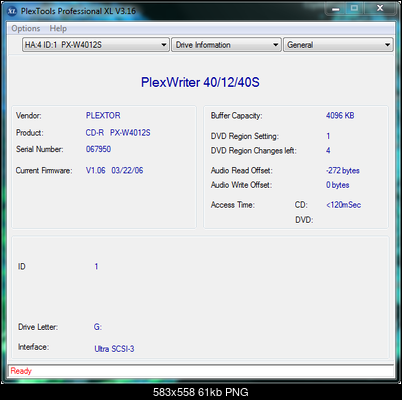Screen dimensions: 402x400
Task: Click the Buffer Capacity: label
Action: point(236,115)
